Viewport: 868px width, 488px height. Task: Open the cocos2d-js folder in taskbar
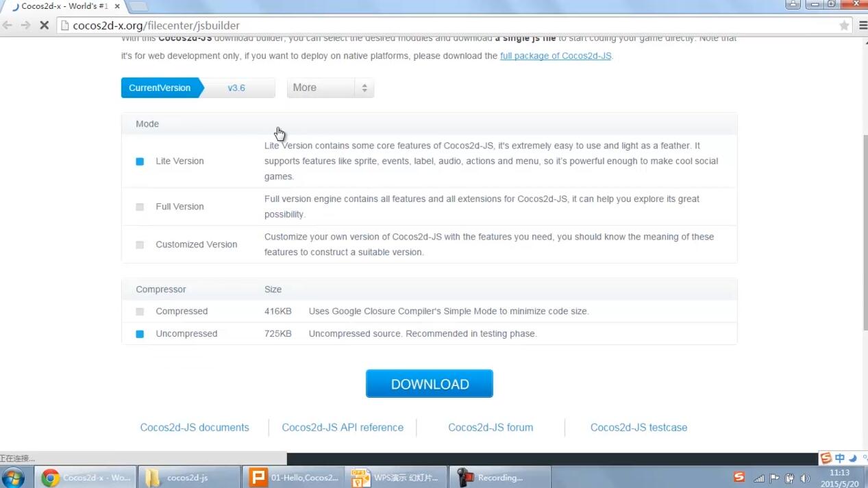point(188,477)
